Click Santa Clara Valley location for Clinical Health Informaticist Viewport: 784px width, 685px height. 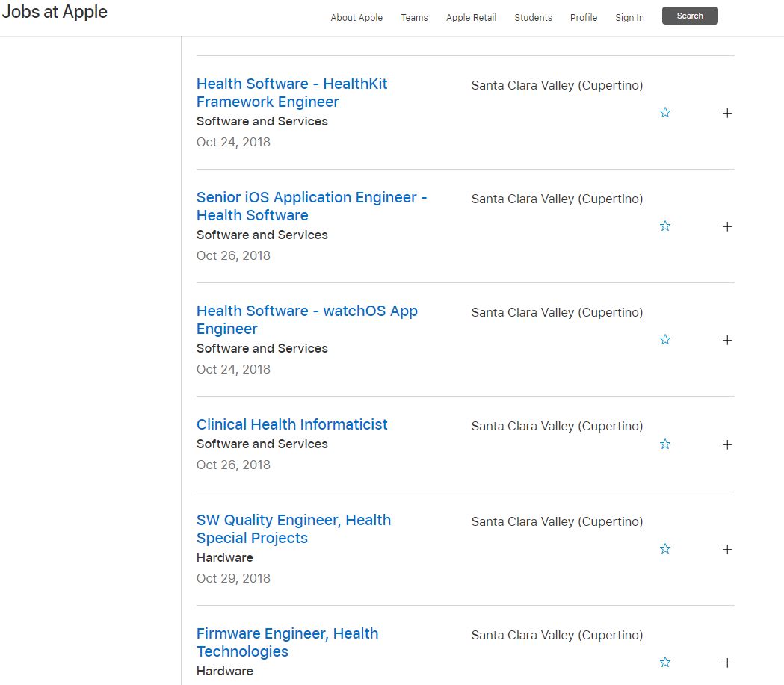[x=557, y=426]
